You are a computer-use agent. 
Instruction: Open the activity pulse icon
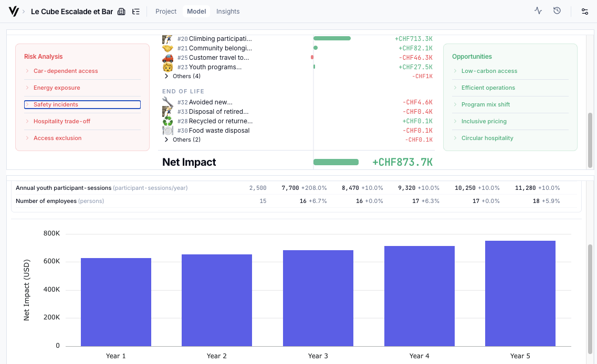(538, 10)
